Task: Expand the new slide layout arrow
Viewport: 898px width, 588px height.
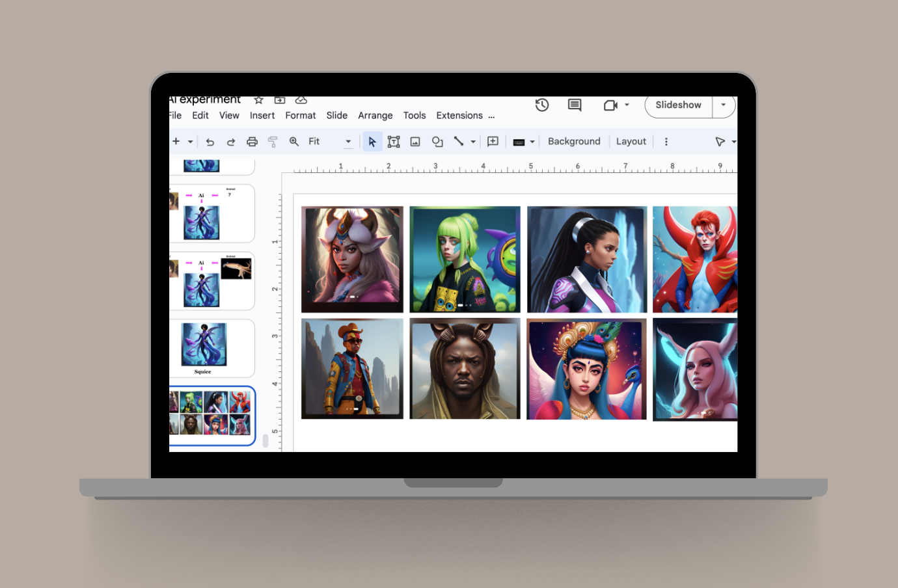Action: [x=190, y=141]
